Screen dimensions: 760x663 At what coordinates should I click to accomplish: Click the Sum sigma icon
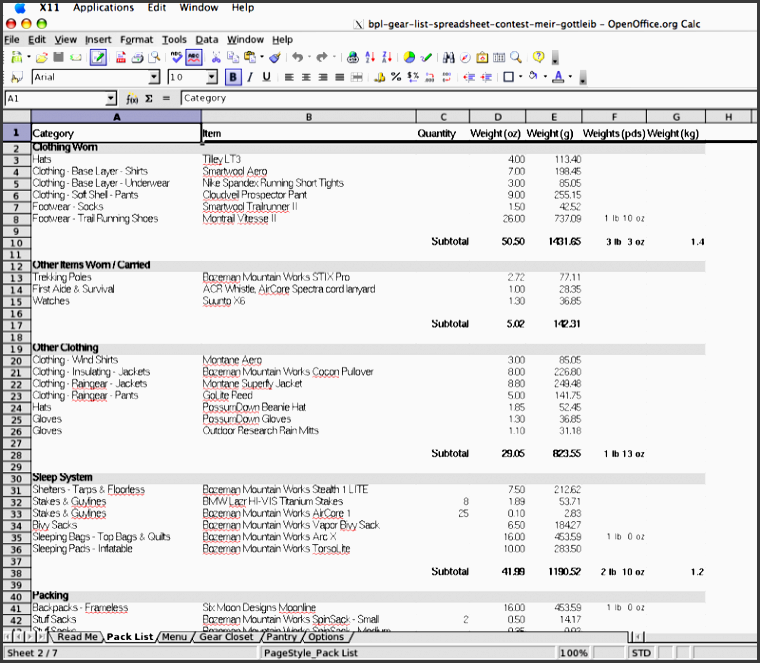coord(149,98)
